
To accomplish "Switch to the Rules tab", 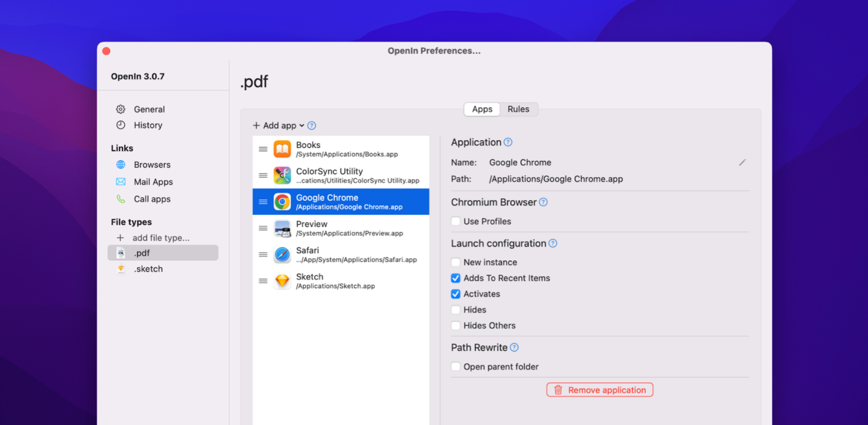I will [518, 109].
